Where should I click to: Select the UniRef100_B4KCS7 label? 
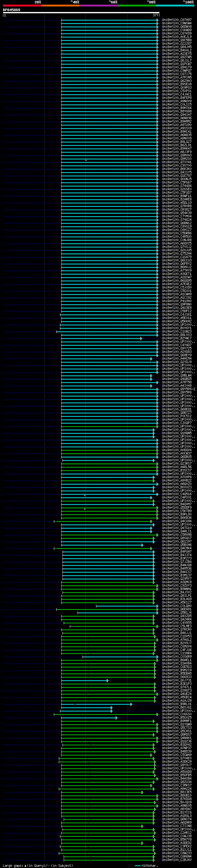point(176,572)
